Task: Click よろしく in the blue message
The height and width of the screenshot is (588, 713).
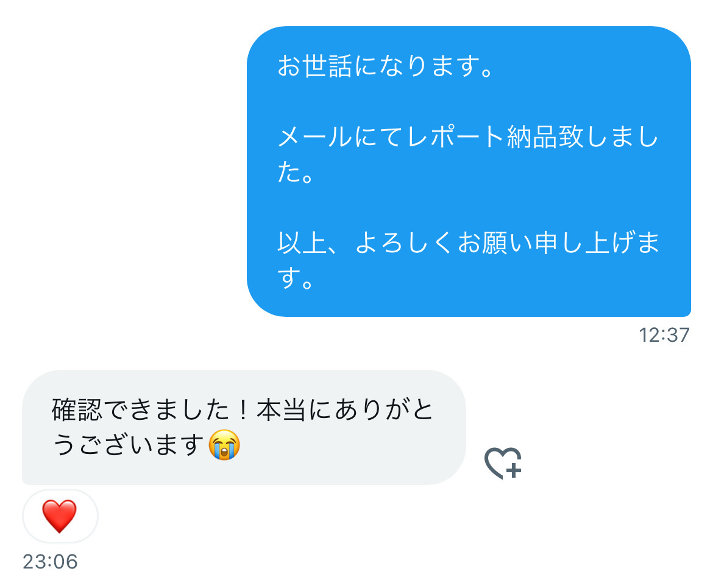Action: (404, 243)
